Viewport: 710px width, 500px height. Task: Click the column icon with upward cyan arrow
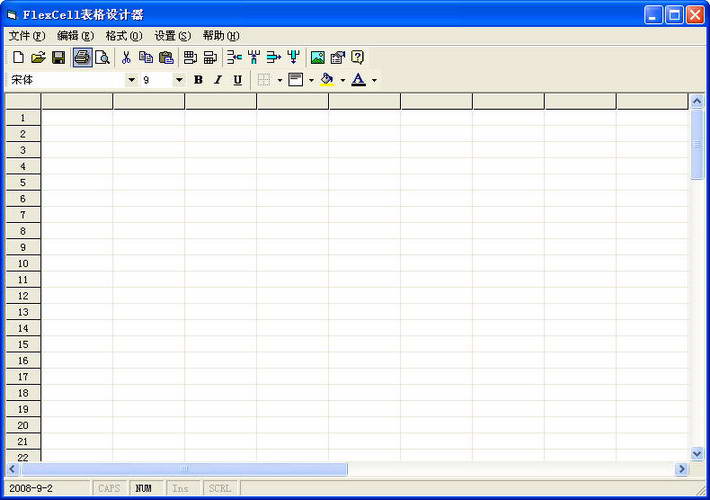(x=254, y=58)
